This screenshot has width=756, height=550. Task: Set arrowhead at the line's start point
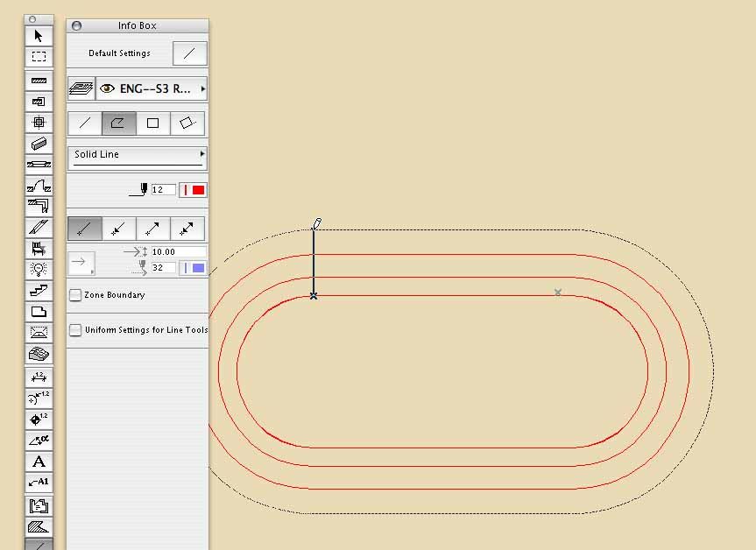click(x=118, y=229)
